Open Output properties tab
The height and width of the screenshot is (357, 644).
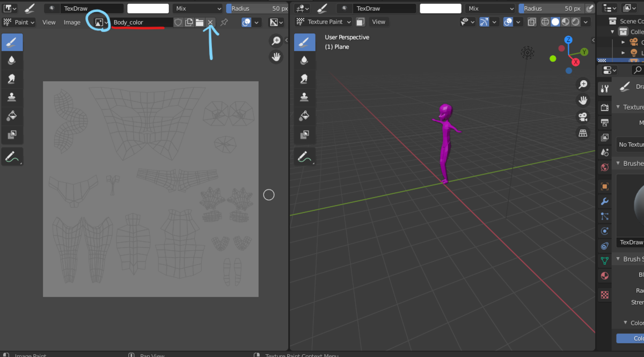[x=605, y=122]
